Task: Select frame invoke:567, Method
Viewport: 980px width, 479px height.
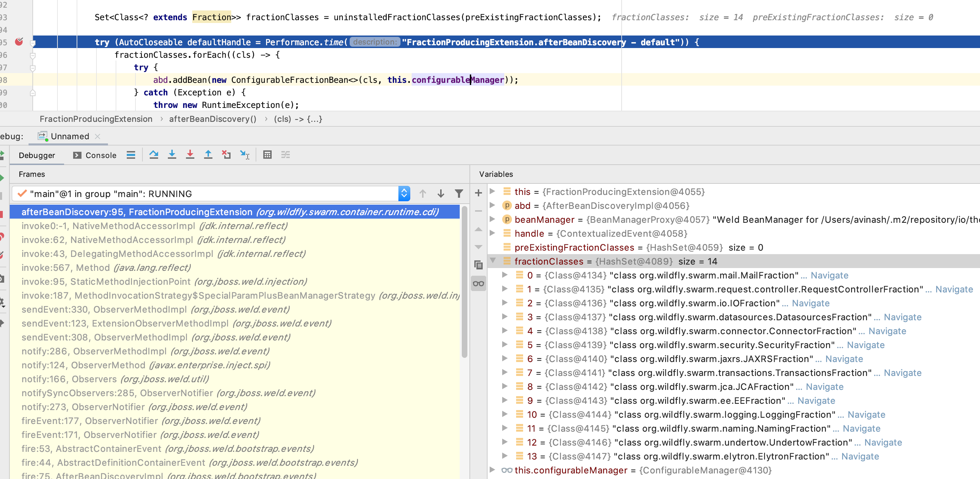Action: point(234,268)
